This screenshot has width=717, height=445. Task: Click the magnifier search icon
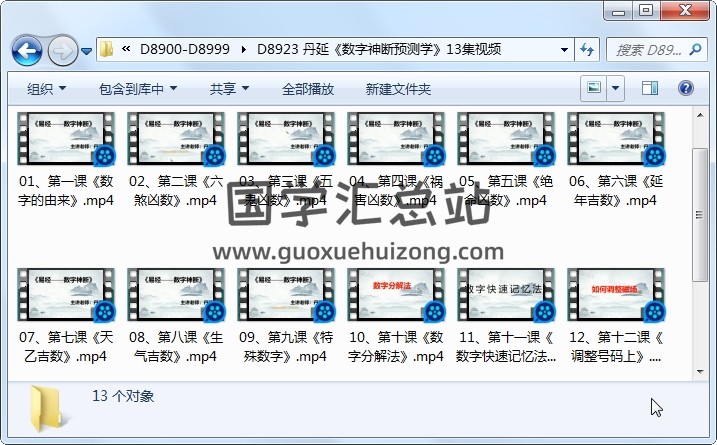(x=695, y=49)
